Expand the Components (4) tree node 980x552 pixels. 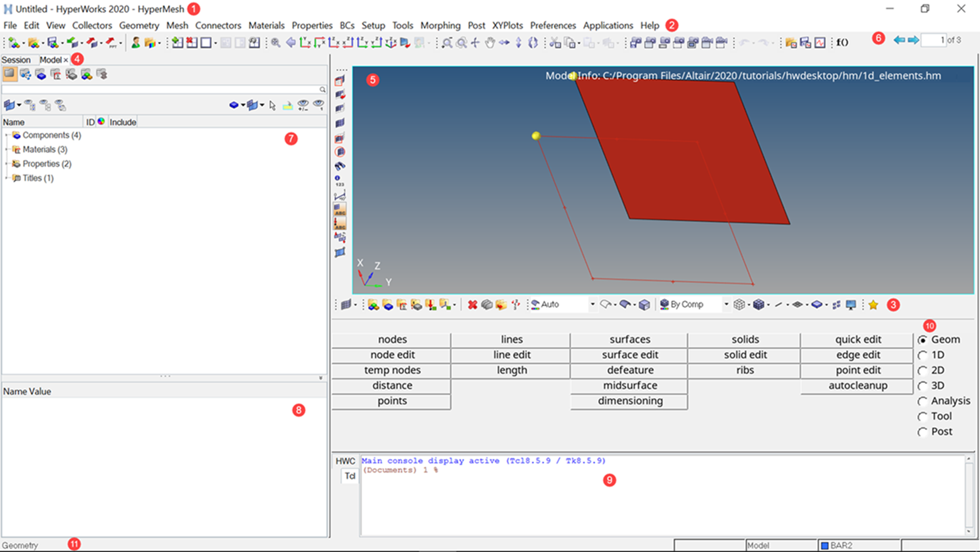coord(7,135)
